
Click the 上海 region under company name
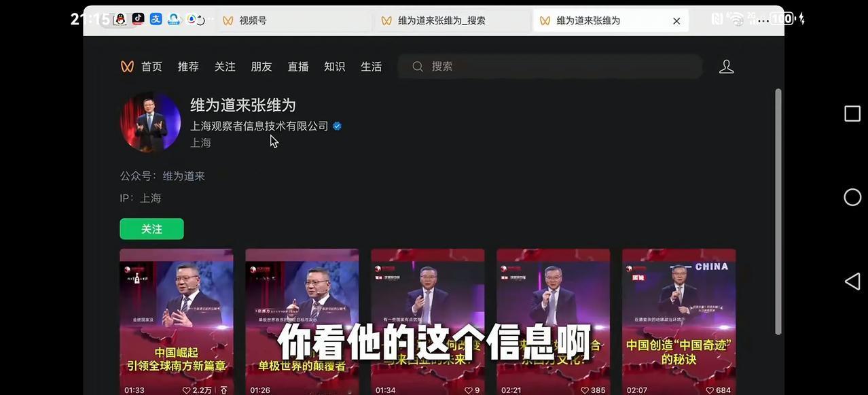200,143
